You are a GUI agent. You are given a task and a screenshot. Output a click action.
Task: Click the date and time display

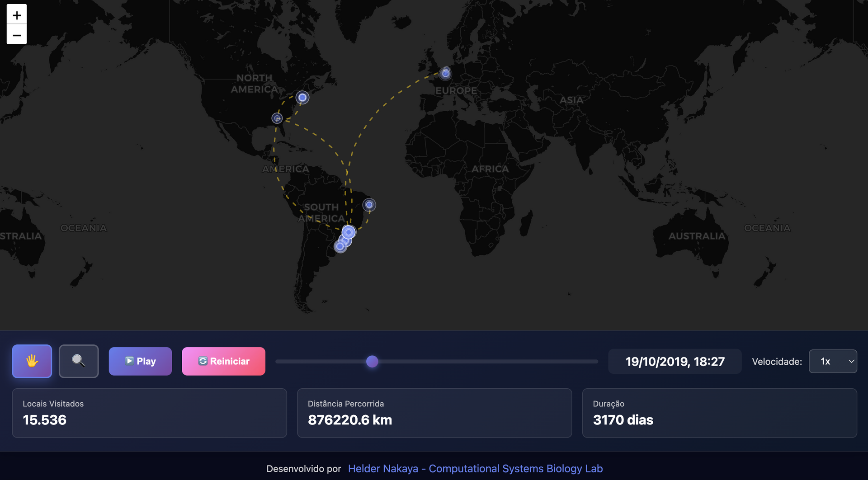[x=675, y=362]
